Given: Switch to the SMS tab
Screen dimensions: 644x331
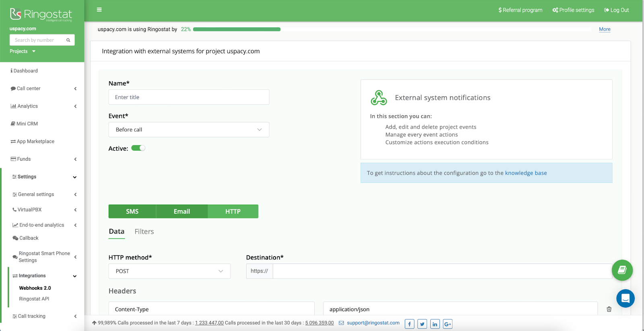Looking at the screenshot, I should [132, 211].
